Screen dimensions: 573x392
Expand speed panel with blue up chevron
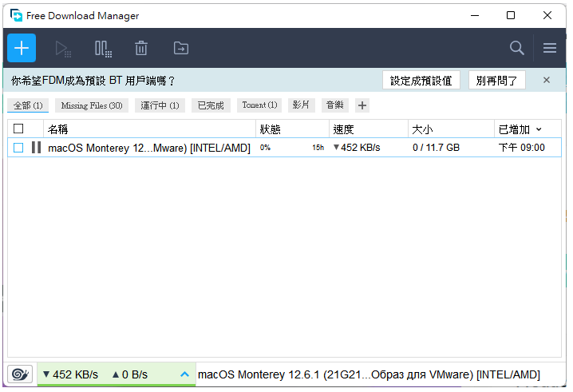click(x=185, y=374)
